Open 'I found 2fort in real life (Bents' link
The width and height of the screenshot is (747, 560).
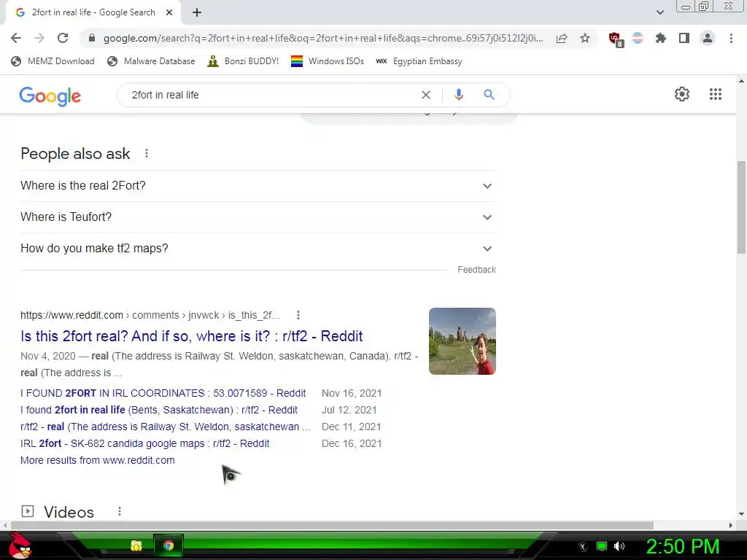159,410
